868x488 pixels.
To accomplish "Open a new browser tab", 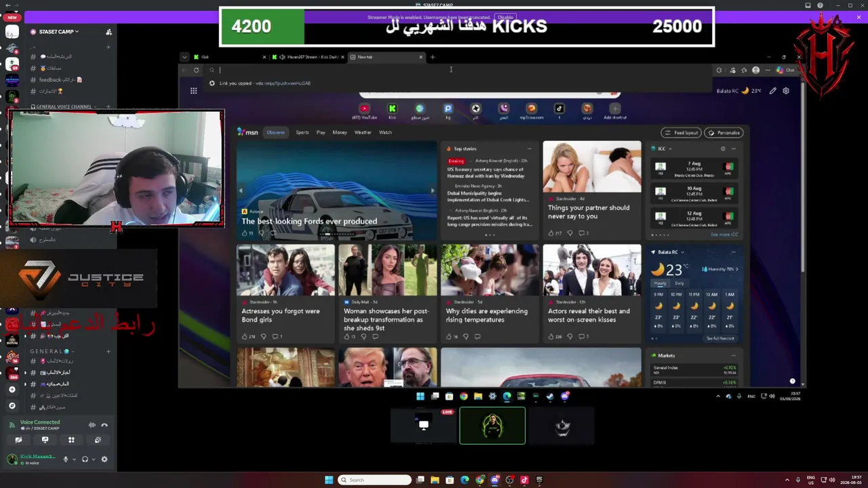I will 433,57.
